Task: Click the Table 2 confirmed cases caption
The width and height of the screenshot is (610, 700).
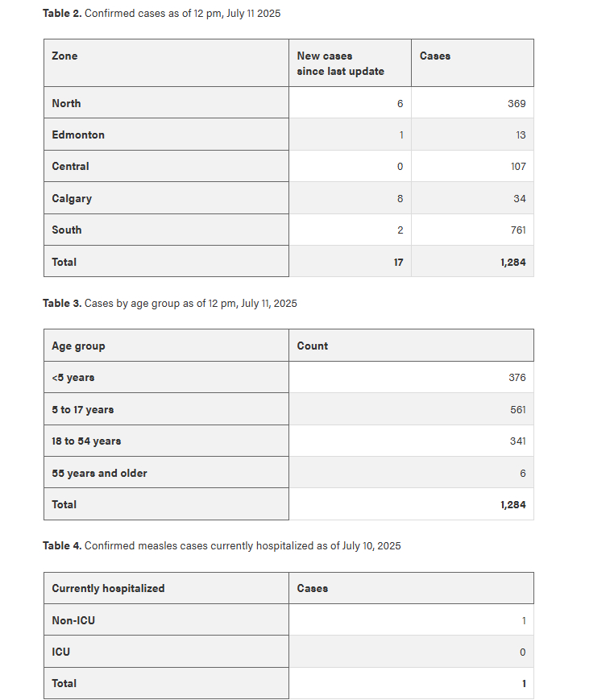Action: [x=161, y=14]
